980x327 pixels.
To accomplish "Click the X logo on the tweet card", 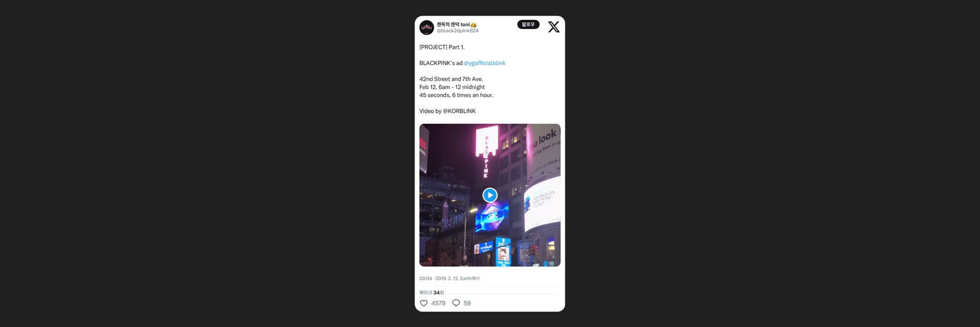I will [x=554, y=27].
